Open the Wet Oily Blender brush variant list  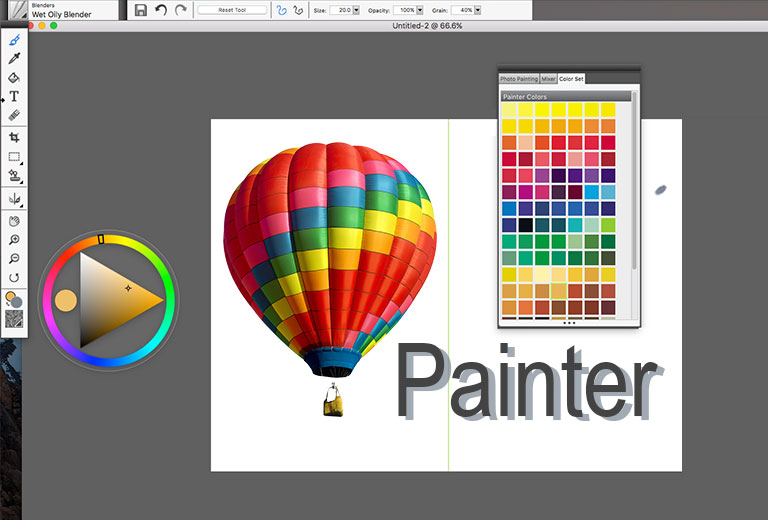[x=62, y=14]
